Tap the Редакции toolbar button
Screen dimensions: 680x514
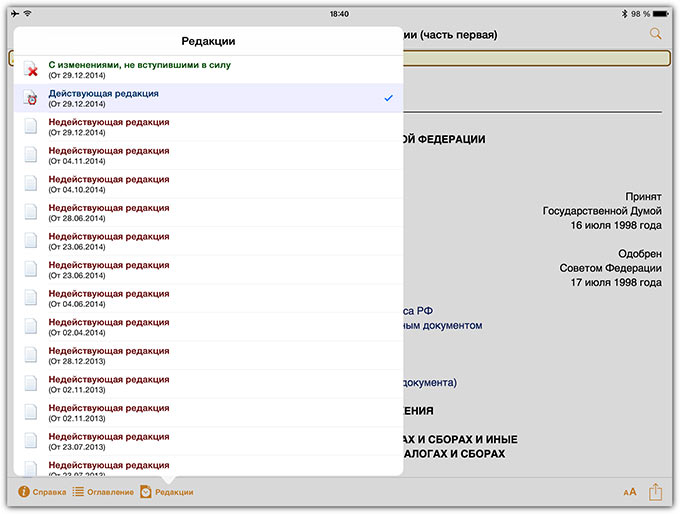pos(167,492)
